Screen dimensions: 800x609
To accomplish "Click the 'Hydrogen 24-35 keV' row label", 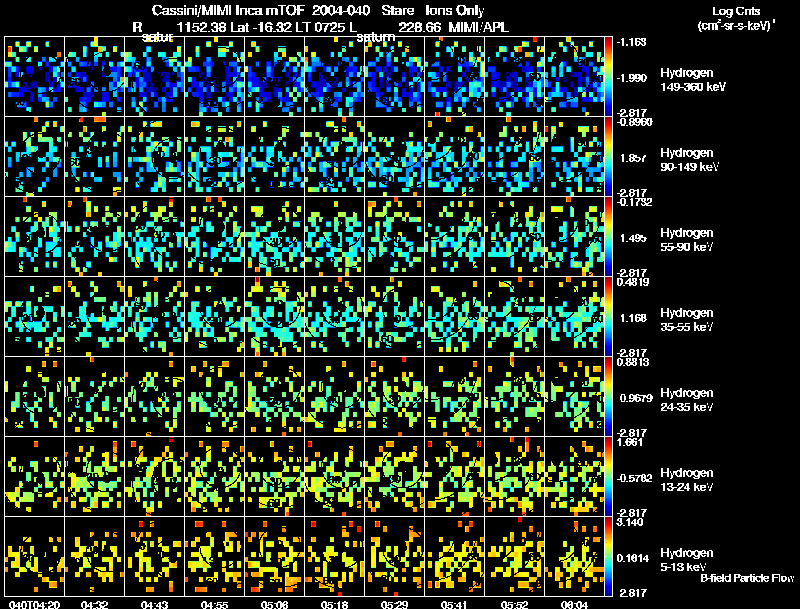I will tap(687, 400).
